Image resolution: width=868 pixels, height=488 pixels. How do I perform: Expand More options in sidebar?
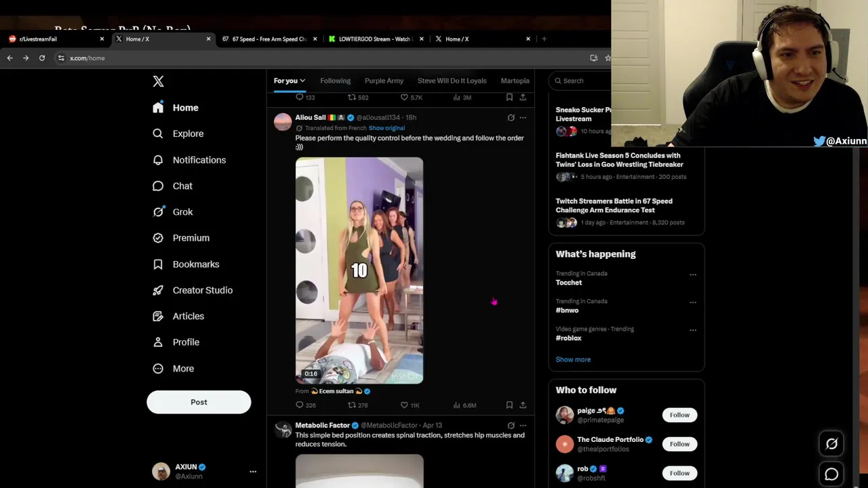(x=173, y=369)
